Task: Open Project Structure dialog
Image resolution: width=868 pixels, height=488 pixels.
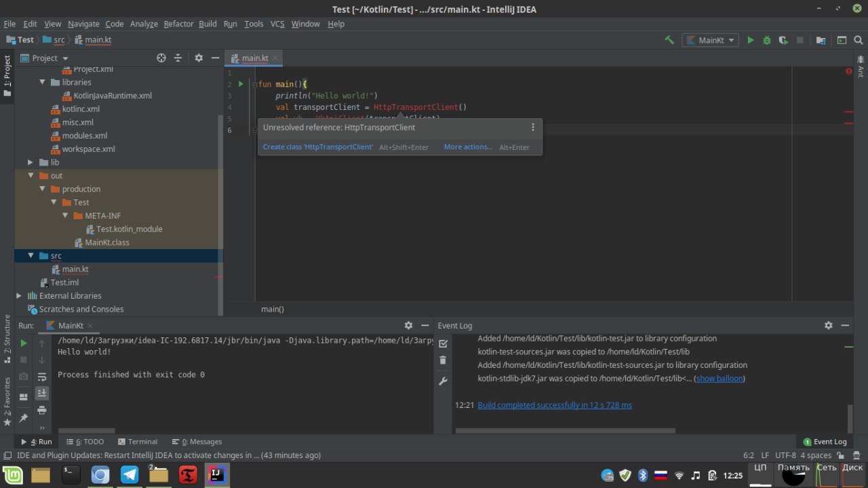Action: (821, 40)
